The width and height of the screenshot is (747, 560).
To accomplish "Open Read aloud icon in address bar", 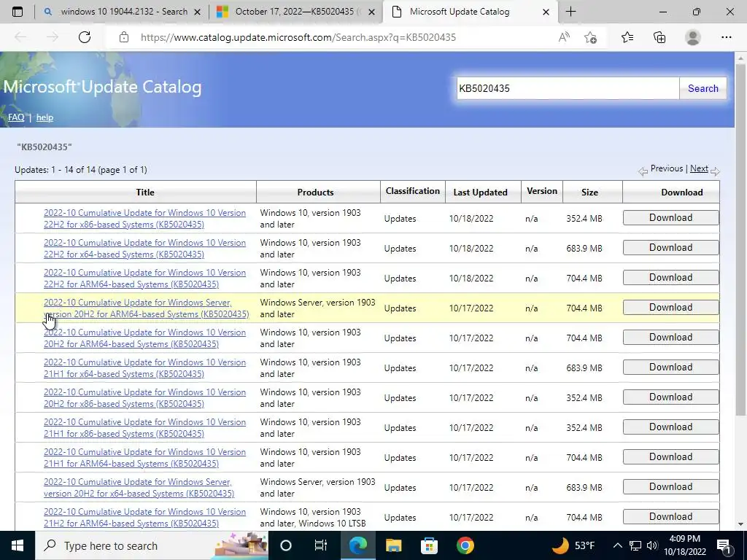I will pos(564,37).
